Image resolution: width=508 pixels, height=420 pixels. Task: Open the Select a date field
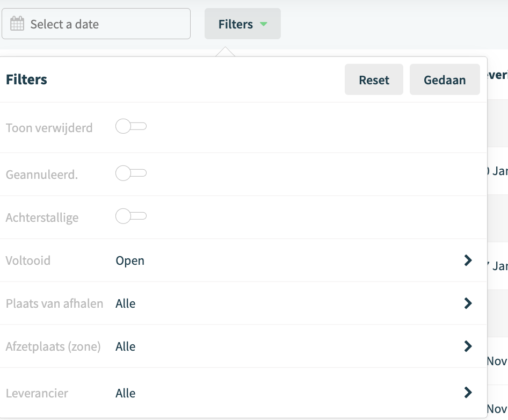(x=96, y=24)
